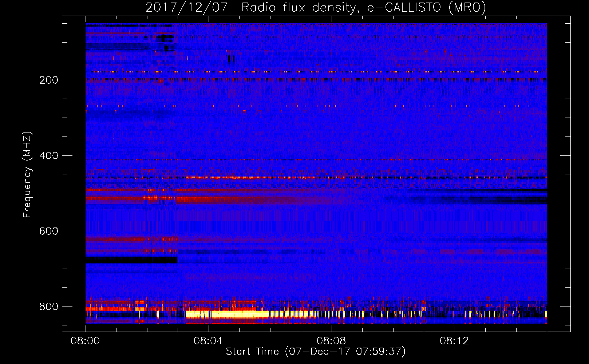Click the black horizontal band near 680 MHz
The width and height of the screenshot is (589, 364).
131,260
